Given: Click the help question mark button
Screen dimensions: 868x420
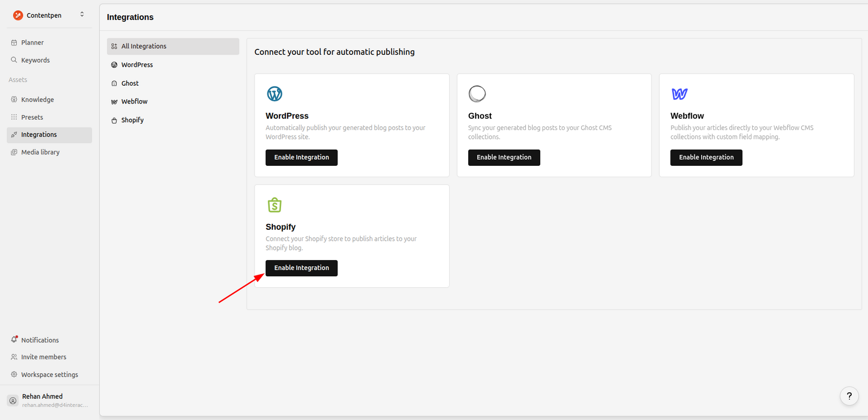Looking at the screenshot, I should pos(849,396).
